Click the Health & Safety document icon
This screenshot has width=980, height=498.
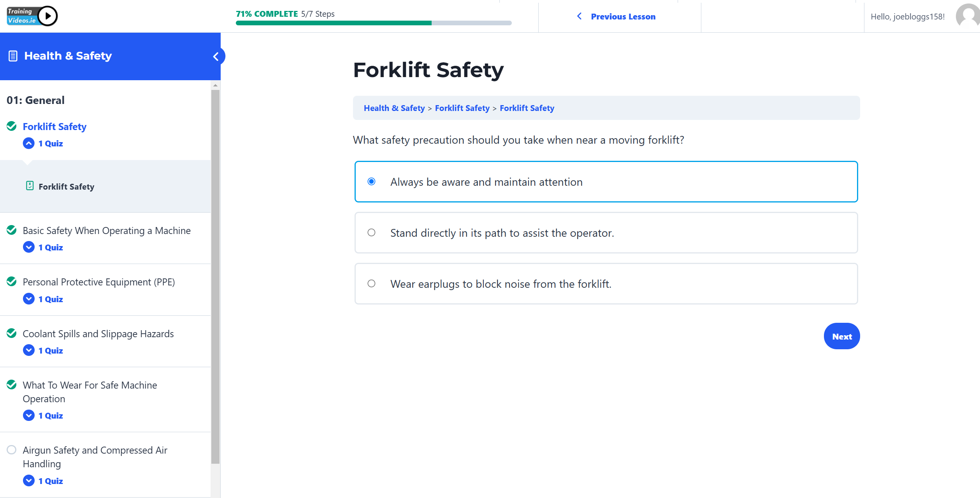[13, 56]
